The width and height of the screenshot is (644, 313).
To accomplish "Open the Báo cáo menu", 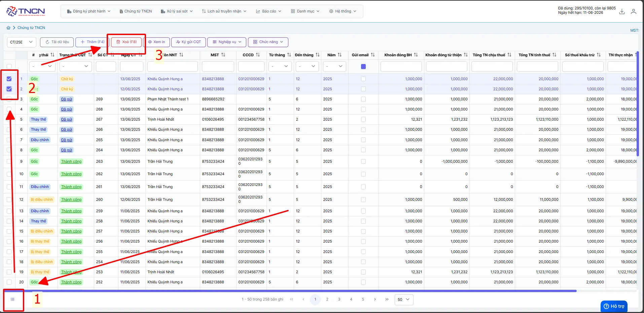I will click(269, 11).
